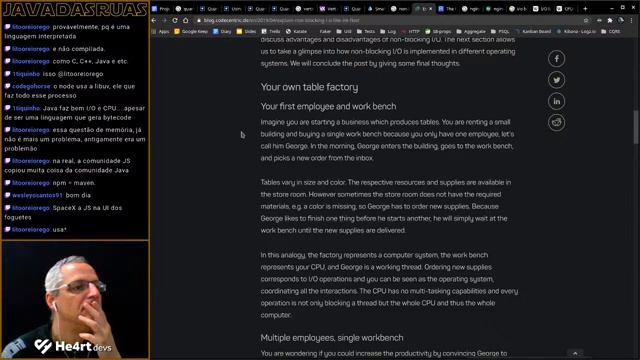Expand the Tests bookmarks folder
This screenshot has width=640, height=360.
(366, 31)
